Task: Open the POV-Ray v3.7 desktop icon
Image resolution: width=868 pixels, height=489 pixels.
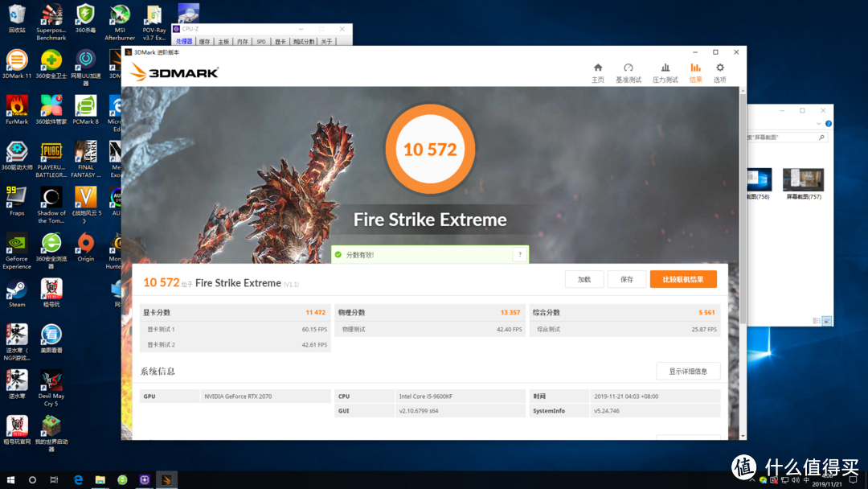Action: point(154,23)
